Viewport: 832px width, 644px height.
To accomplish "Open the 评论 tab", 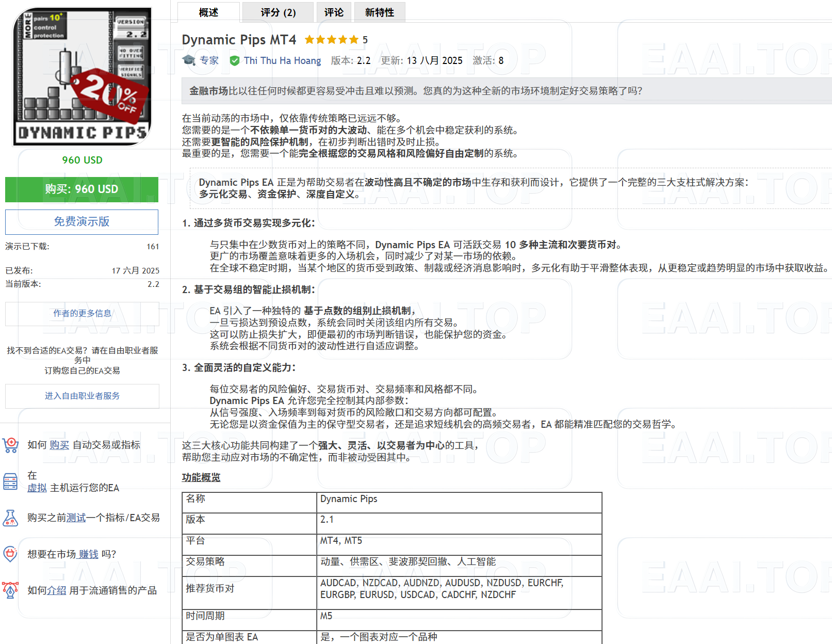I will 334,12.
